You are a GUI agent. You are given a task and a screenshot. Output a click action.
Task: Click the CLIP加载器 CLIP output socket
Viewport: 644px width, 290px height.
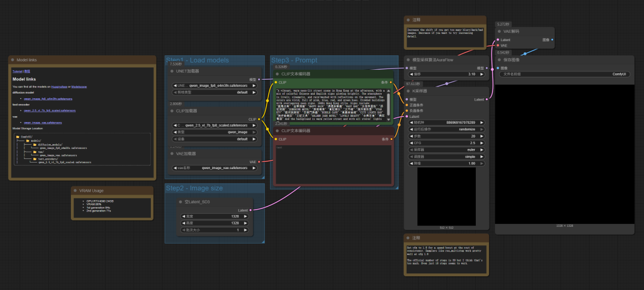point(259,119)
